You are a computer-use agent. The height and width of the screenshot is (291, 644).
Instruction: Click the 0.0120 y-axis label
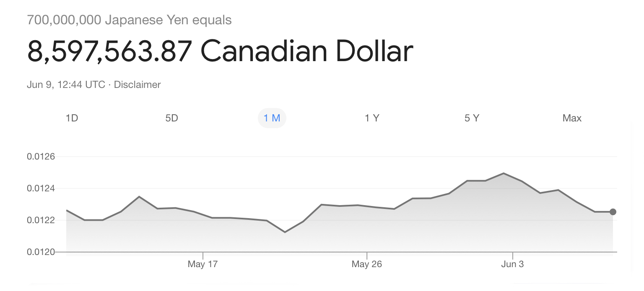[41, 252]
